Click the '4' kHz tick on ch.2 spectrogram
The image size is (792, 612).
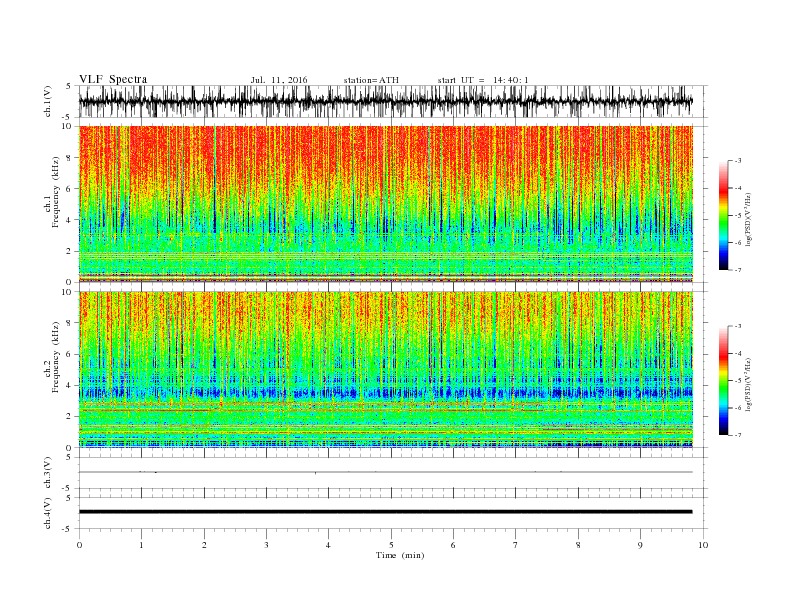[70, 385]
